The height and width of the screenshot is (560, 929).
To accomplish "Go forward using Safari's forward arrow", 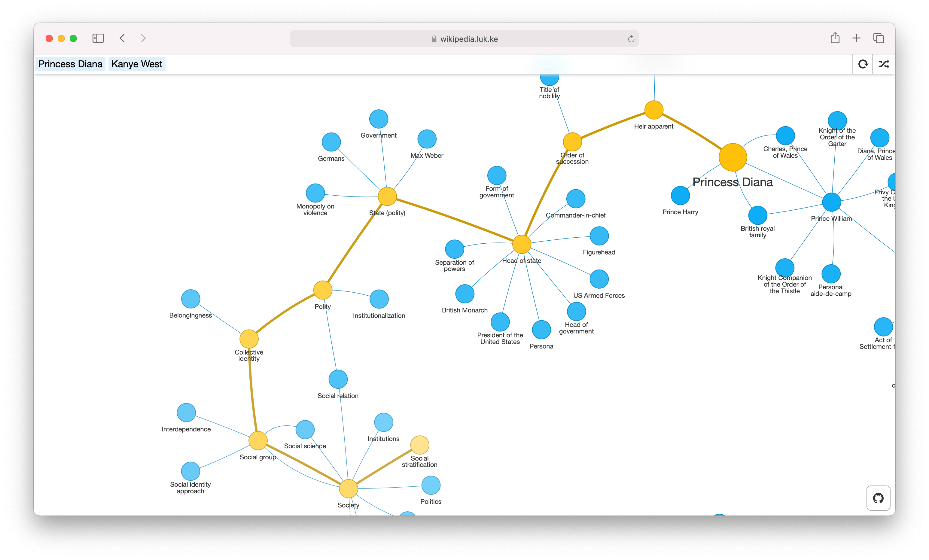I will tap(143, 38).
